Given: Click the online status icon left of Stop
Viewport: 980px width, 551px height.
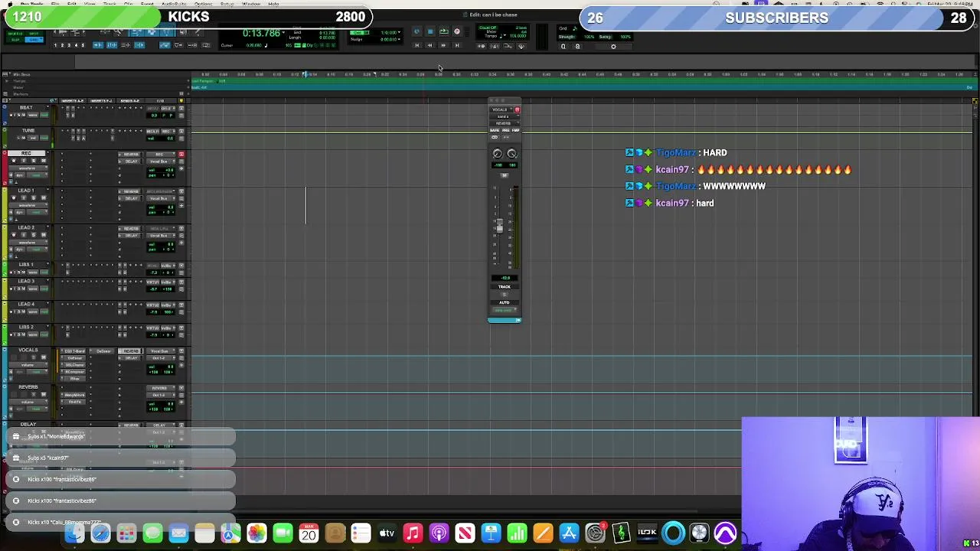Looking at the screenshot, I should pos(416,31).
